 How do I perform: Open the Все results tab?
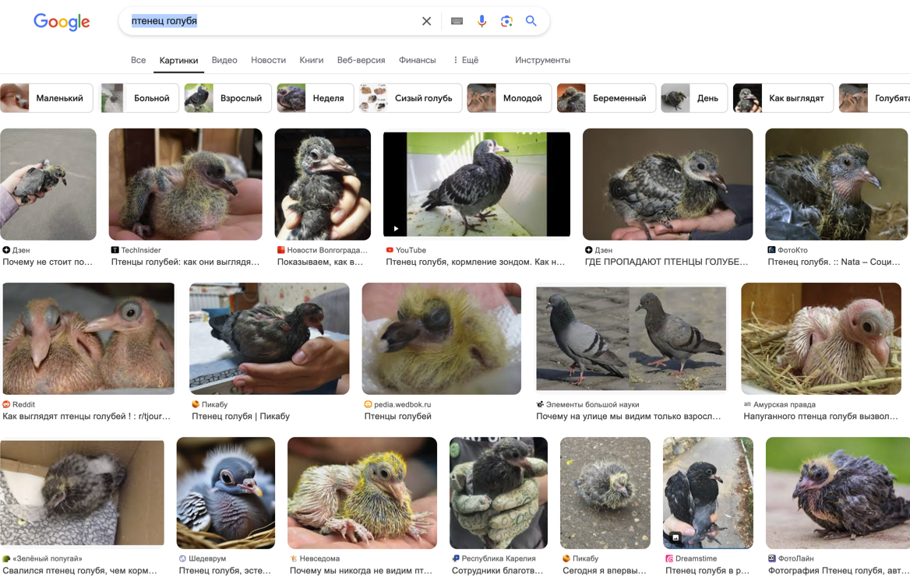click(138, 60)
